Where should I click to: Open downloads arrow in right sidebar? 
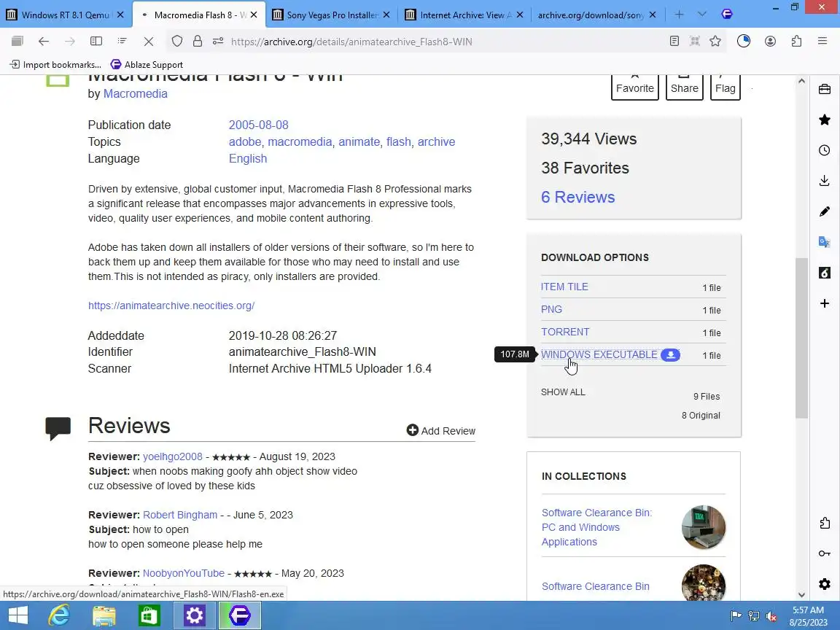point(825,181)
